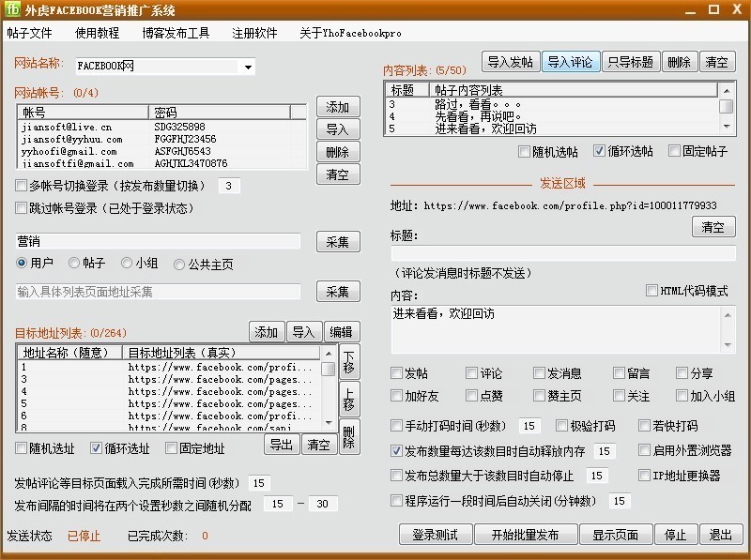Click 导入评论 button
Image resolution: width=751 pixels, height=560 pixels.
tap(571, 62)
